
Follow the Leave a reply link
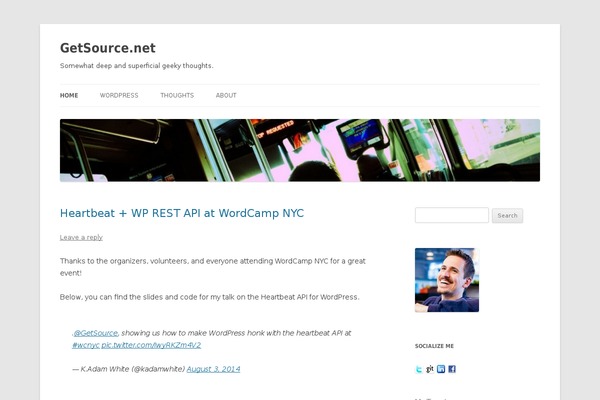(x=81, y=237)
